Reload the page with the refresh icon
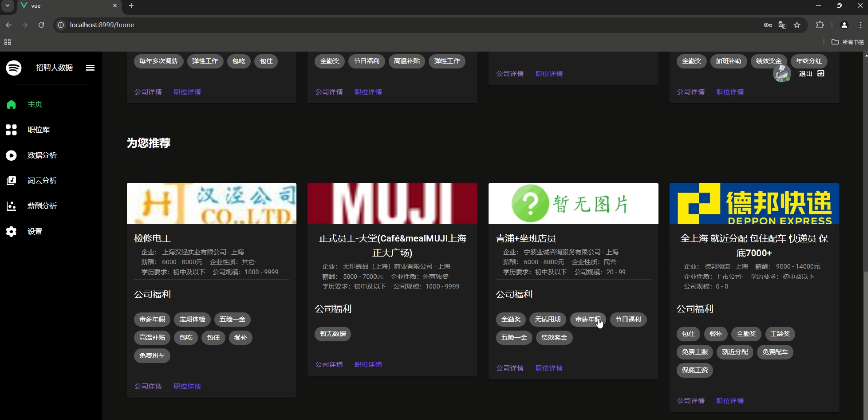868x420 pixels. pos(41,25)
